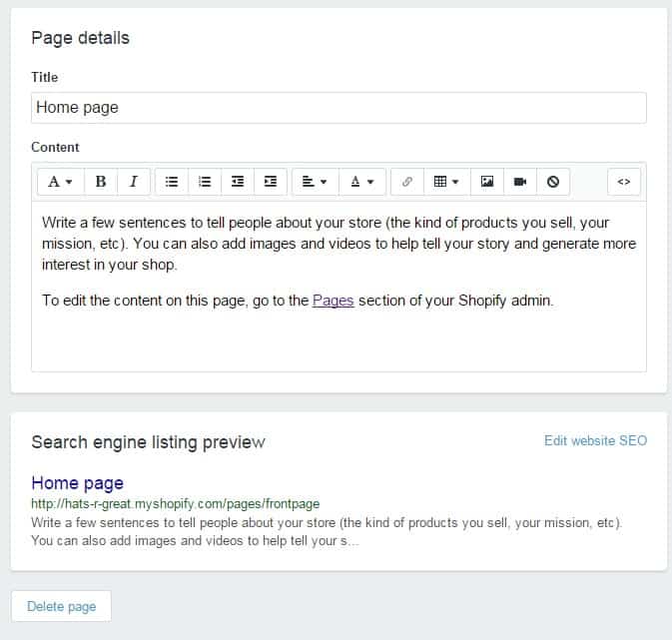Screen dimensions: 672x640
Task: Click the Delete page button
Action: tap(61, 606)
